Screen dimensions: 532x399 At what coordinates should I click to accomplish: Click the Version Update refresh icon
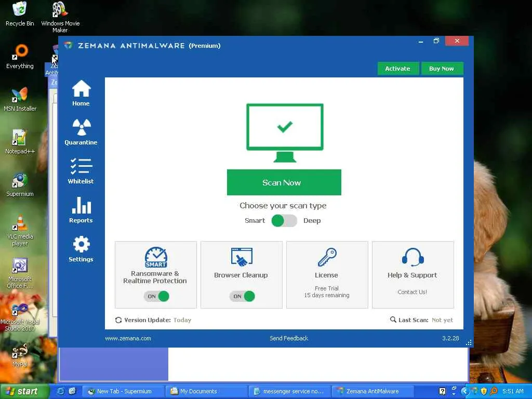pos(118,320)
